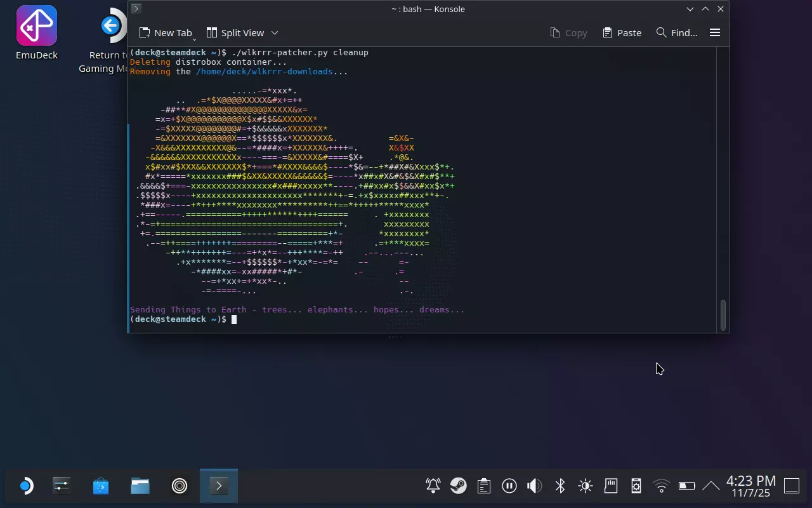The height and width of the screenshot is (508, 812).
Task: Launch Discover store from the taskbar
Action: (x=101, y=486)
